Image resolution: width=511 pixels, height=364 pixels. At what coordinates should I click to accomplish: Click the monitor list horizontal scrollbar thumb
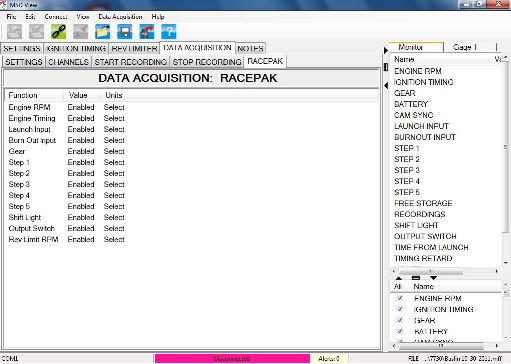430,272
